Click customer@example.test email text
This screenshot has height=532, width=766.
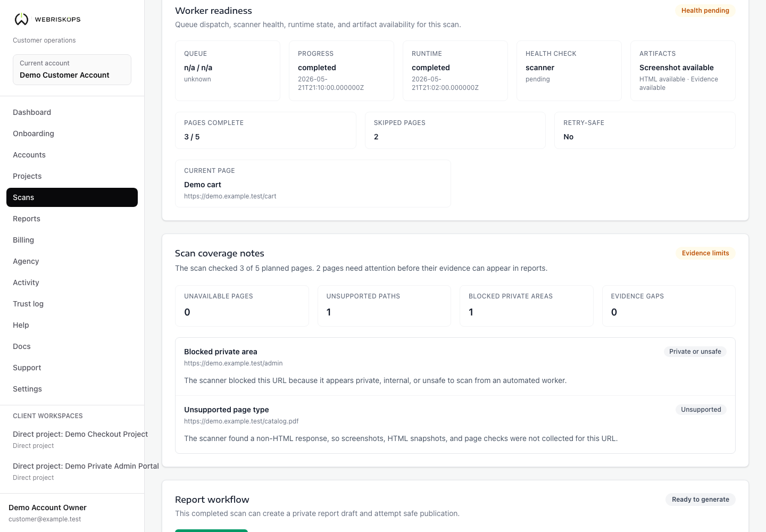coord(45,519)
